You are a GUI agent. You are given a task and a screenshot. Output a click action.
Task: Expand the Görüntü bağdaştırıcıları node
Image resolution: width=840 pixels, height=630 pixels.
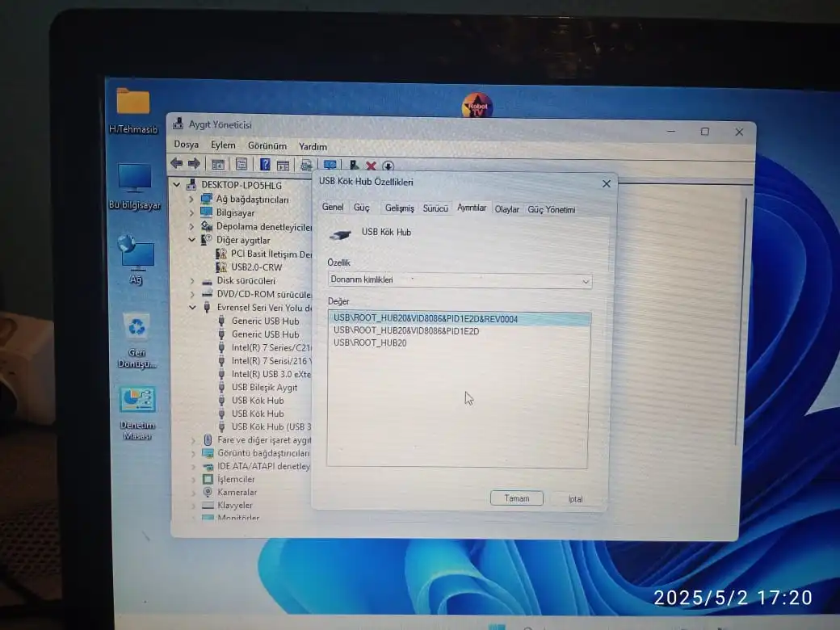[x=193, y=453]
